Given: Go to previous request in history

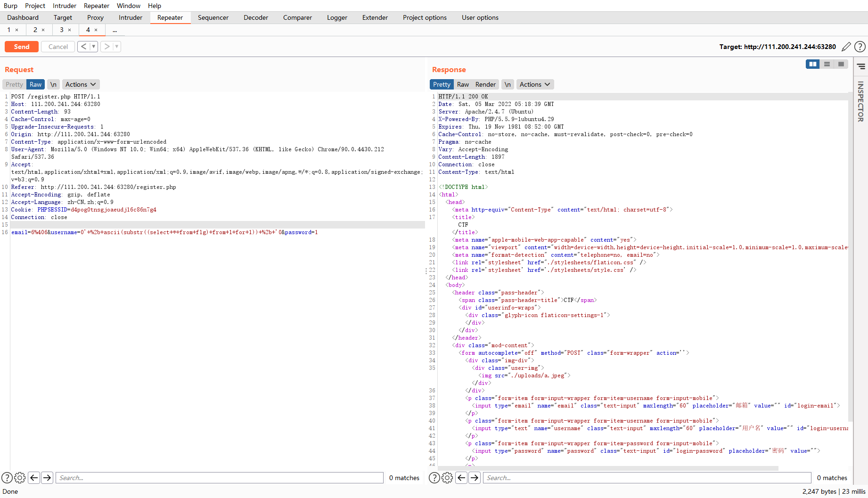Looking at the screenshot, I should 83,46.
